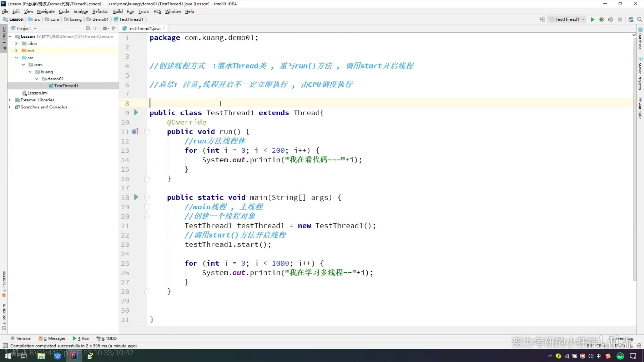
Task: Fold the run() method at line 11
Action: click(x=147, y=132)
